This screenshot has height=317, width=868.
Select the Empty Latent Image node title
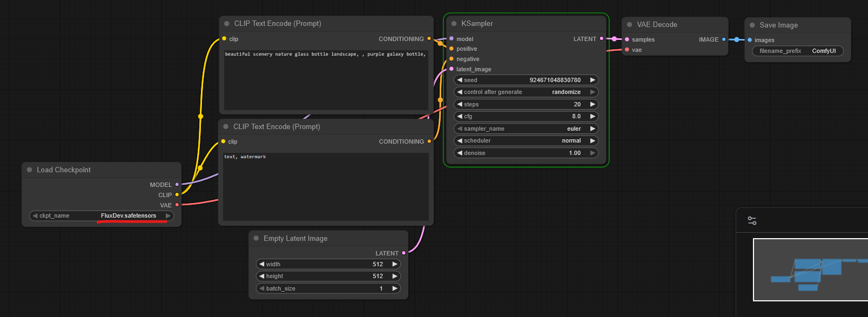(x=295, y=239)
